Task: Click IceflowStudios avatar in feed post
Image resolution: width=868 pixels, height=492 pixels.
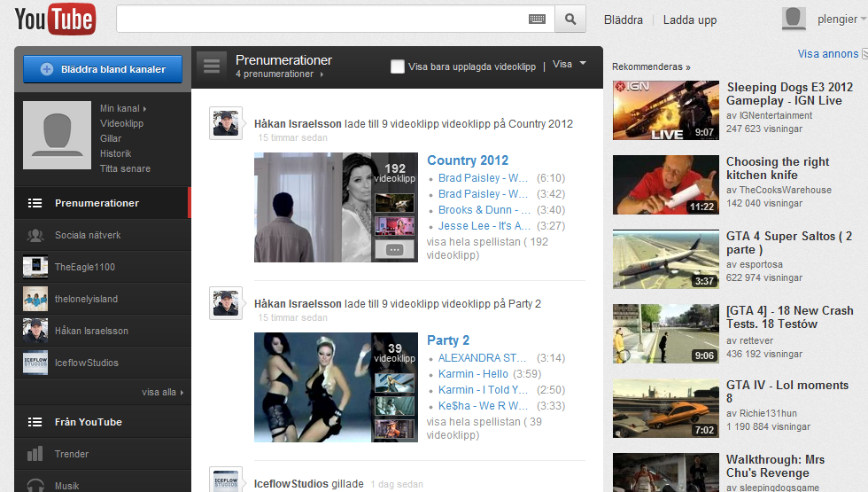Action: coord(226,480)
